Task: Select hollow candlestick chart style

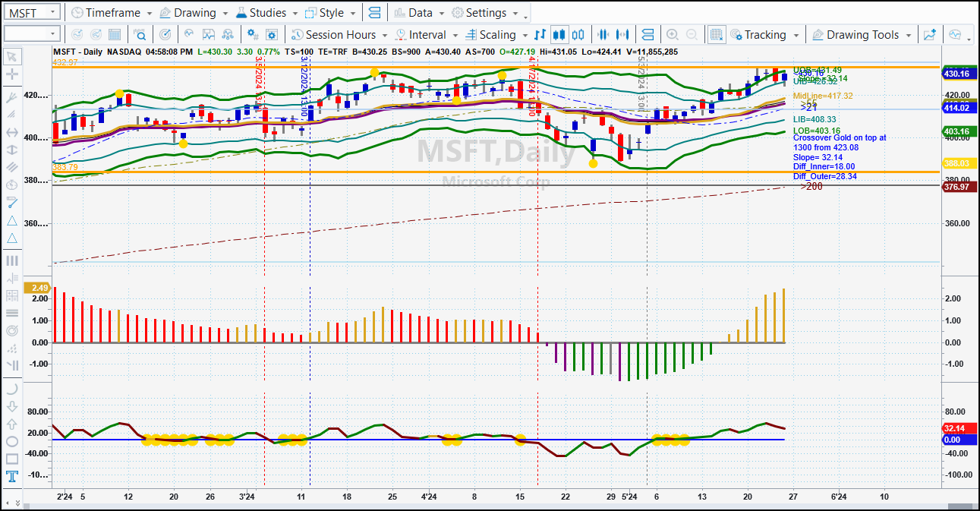Action: pos(578,34)
